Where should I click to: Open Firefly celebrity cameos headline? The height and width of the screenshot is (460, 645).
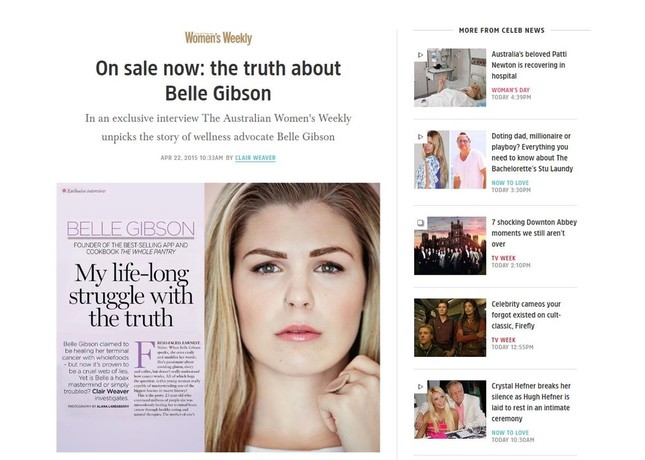pos(526,315)
